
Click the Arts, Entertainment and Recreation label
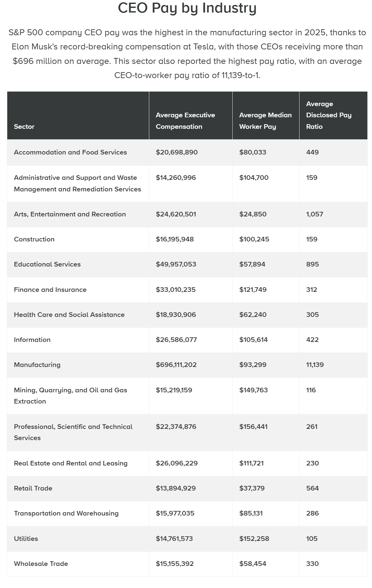point(70,214)
